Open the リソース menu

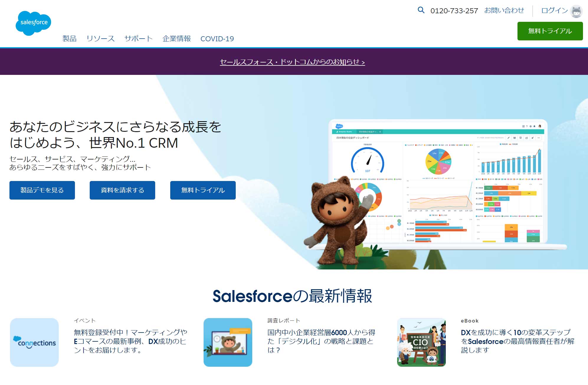tap(100, 39)
